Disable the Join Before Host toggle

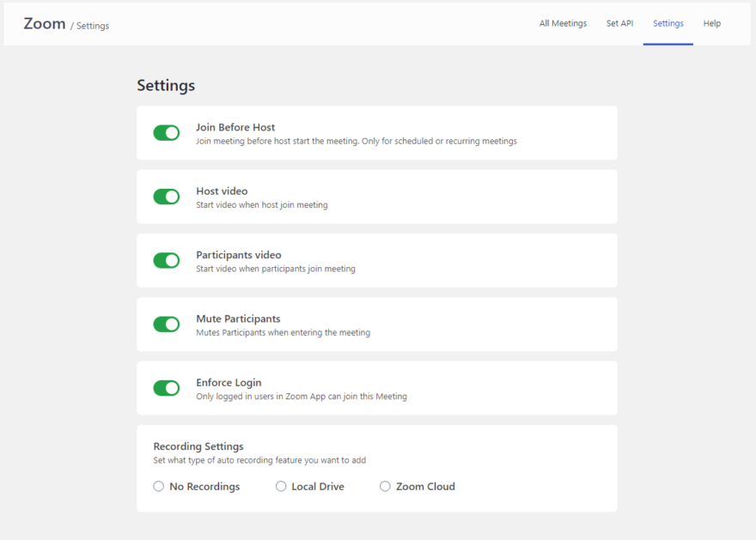coord(167,133)
